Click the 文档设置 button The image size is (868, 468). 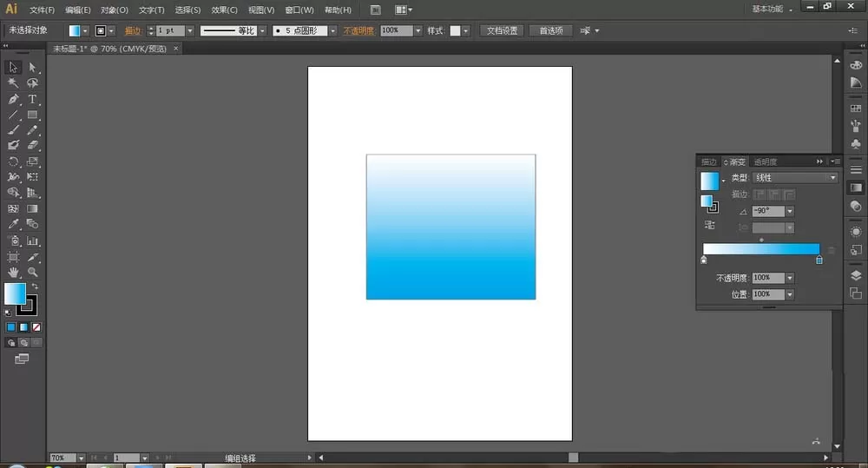coord(502,30)
